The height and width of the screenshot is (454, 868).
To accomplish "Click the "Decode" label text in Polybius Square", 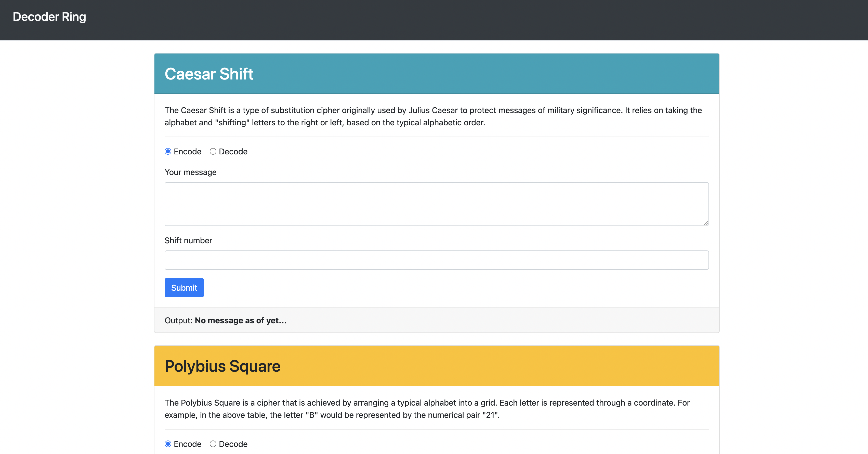I will (x=233, y=444).
